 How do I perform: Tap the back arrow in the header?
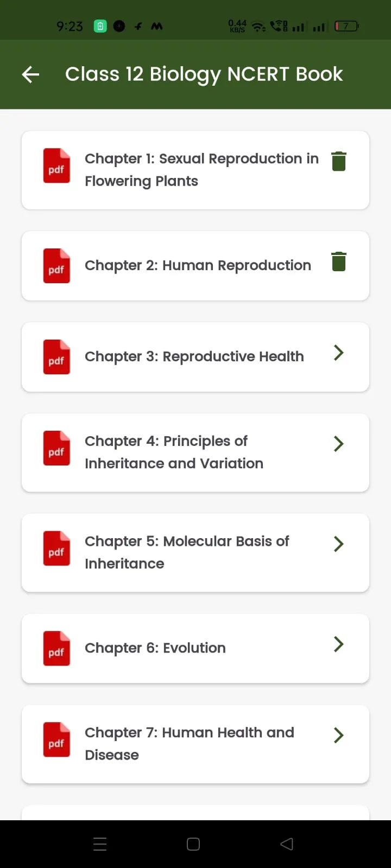(x=31, y=74)
